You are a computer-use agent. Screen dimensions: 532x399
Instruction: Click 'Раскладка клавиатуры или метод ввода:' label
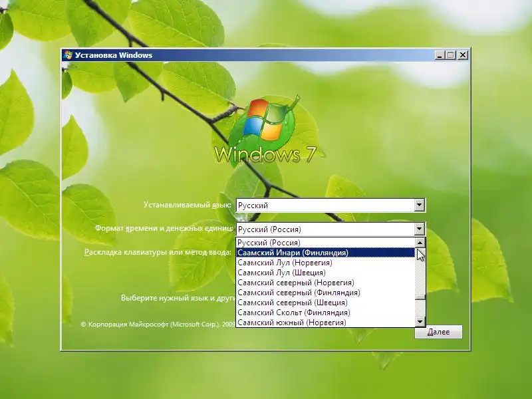(x=158, y=253)
